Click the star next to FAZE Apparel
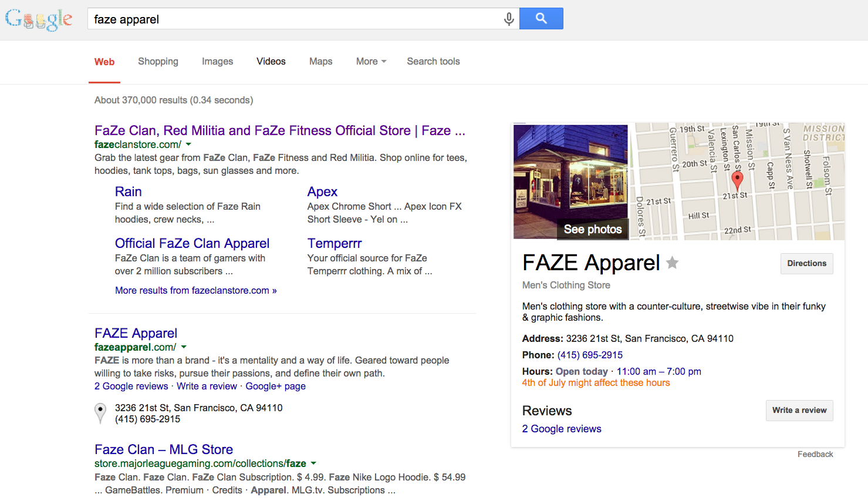The height and width of the screenshot is (504, 868). (673, 263)
